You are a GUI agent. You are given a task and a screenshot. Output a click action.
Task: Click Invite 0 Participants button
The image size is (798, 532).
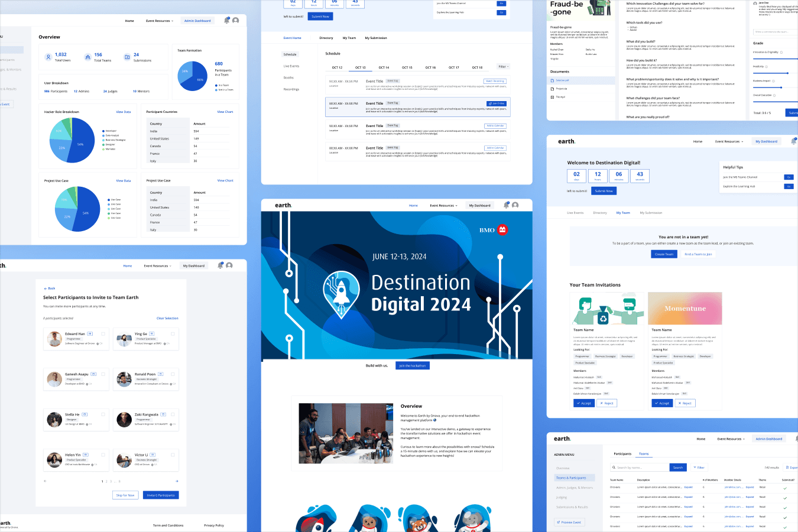coord(161,495)
